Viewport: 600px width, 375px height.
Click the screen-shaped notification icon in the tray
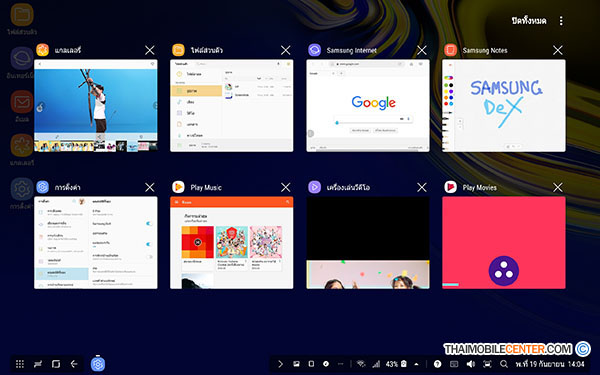[x=311, y=364]
